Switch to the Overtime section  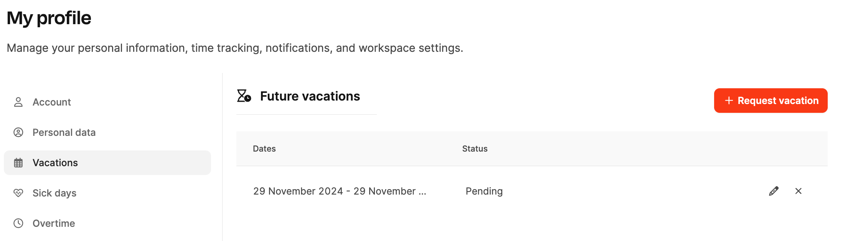click(x=54, y=223)
